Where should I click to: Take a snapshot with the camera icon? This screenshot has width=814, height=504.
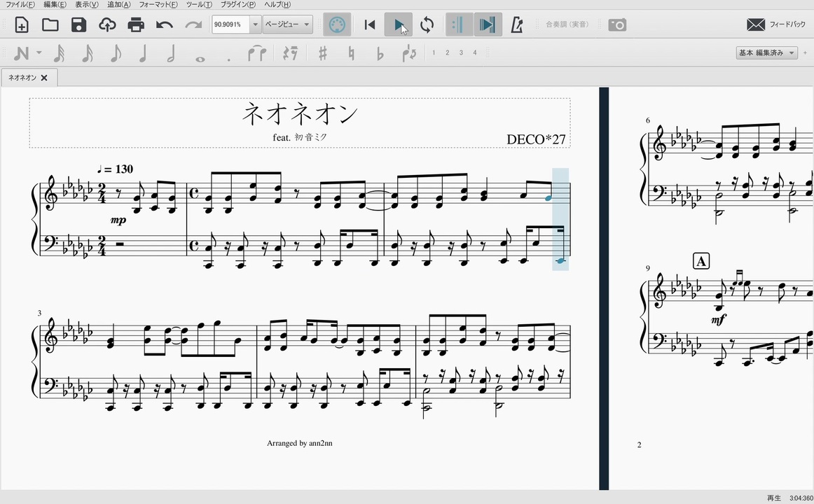[617, 25]
